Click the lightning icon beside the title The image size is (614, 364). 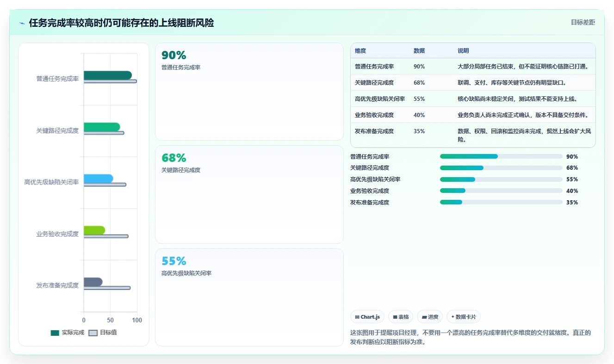coord(22,23)
